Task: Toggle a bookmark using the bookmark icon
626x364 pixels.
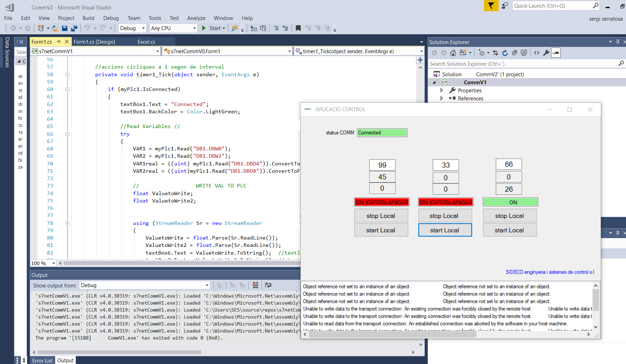Action: (298, 28)
